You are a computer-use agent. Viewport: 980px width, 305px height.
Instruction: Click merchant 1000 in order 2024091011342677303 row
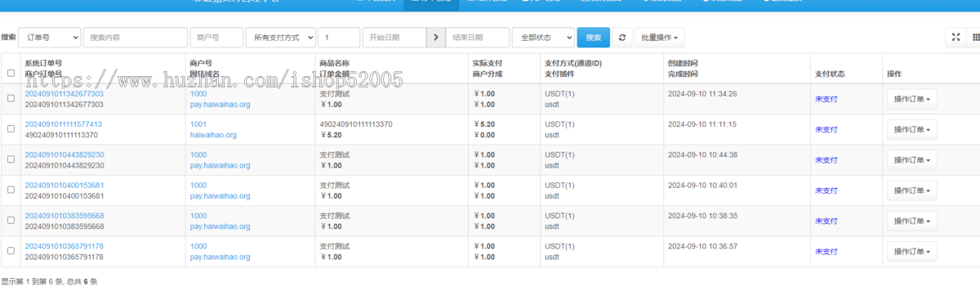pos(198,94)
